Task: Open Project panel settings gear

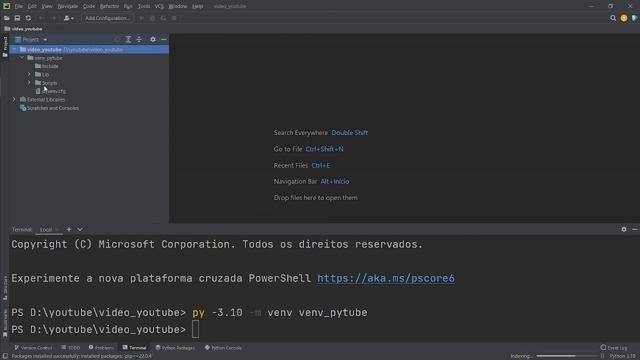Action: click(153, 39)
